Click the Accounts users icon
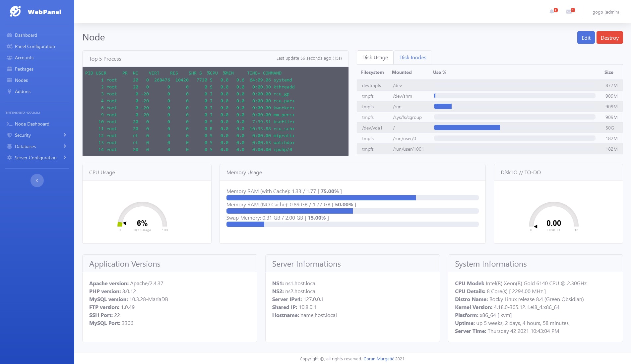The height and width of the screenshot is (364, 631). coord(9,58)
